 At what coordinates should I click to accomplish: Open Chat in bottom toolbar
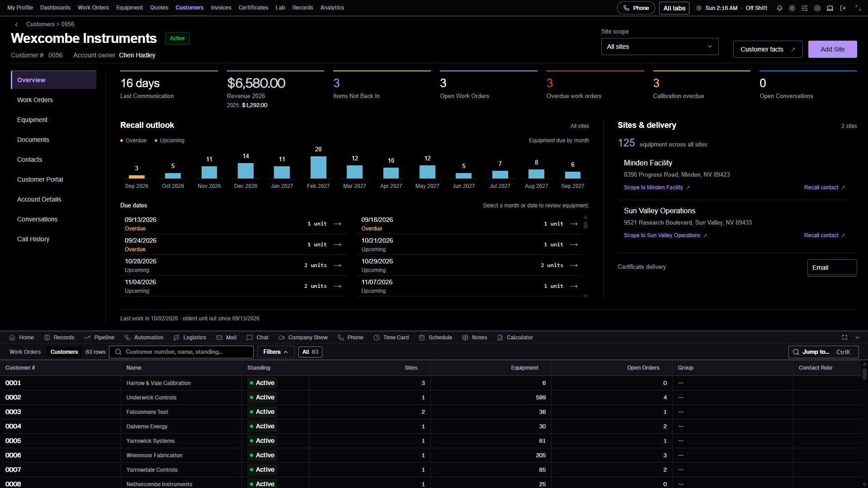[x=257, y=338]
